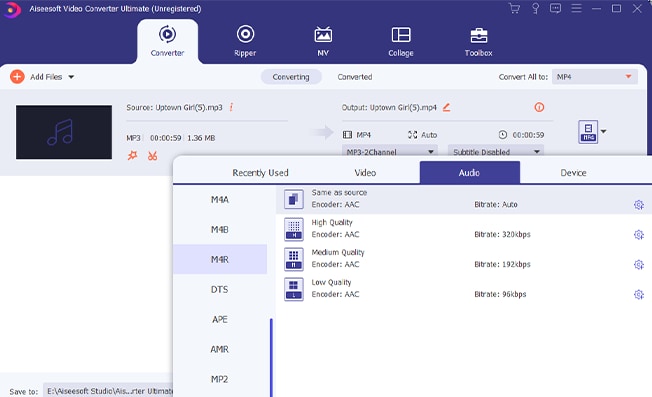This screenshot has width=652, height=397.
Task: Show the Converted list
Action: click(355, 77)
